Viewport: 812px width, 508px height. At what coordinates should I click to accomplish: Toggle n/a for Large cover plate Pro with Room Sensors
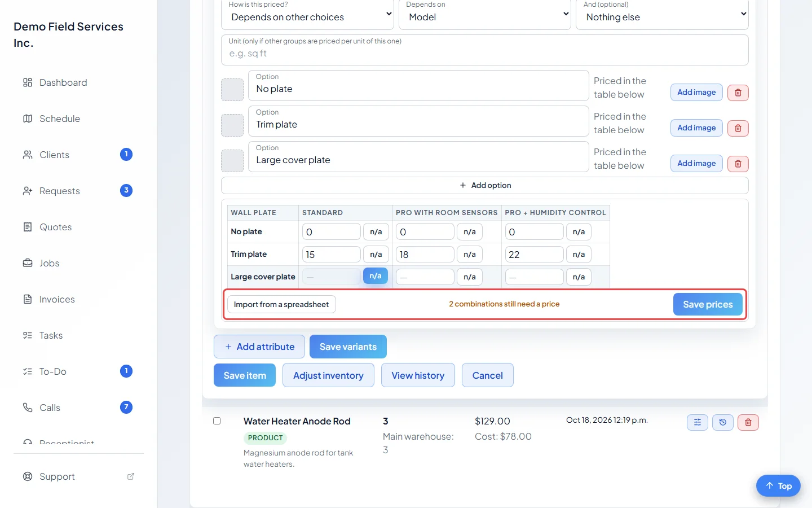(470, 277)
